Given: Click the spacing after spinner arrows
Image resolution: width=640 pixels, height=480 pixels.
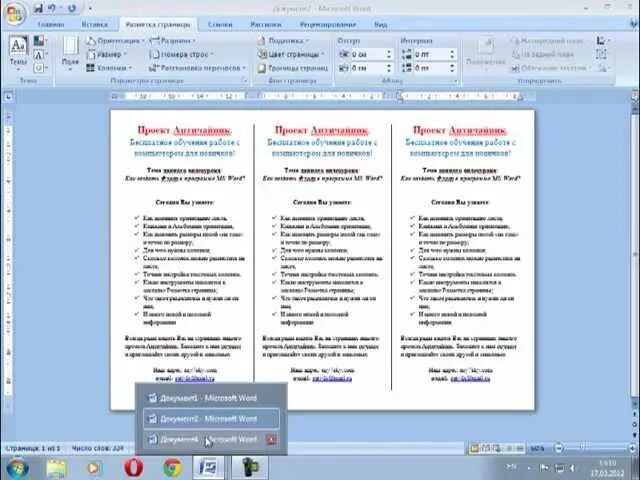Looking at the screenshot, I should pos(452,68).
